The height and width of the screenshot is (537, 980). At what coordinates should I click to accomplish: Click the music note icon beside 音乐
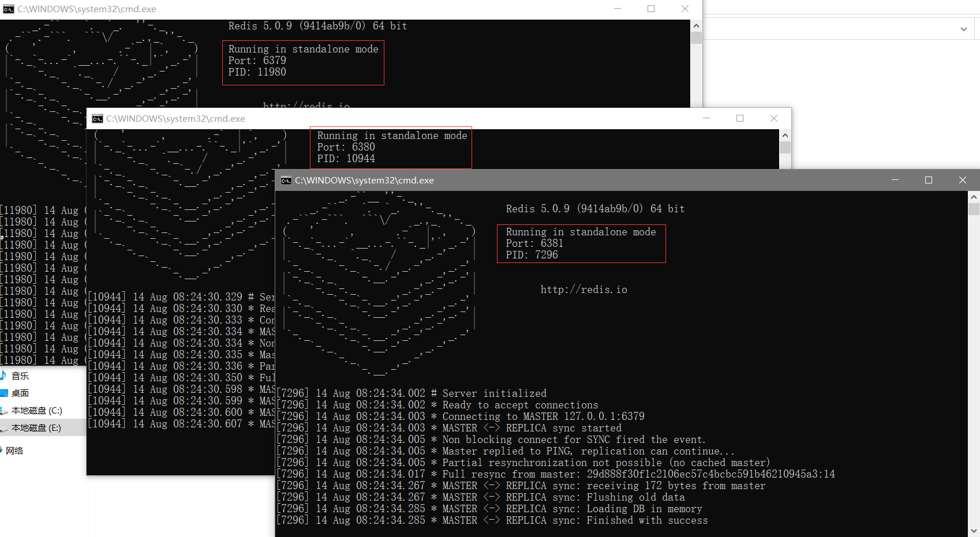pos(3,376)
